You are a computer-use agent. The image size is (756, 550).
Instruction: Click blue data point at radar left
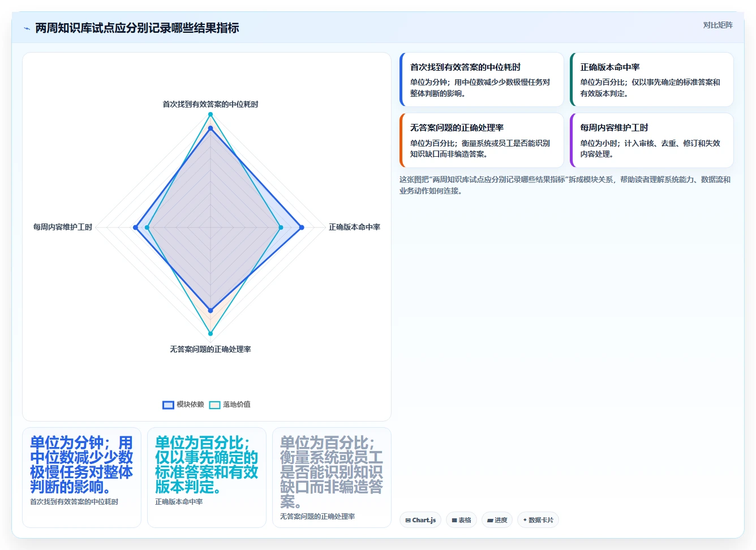click(x=135, y=227)
